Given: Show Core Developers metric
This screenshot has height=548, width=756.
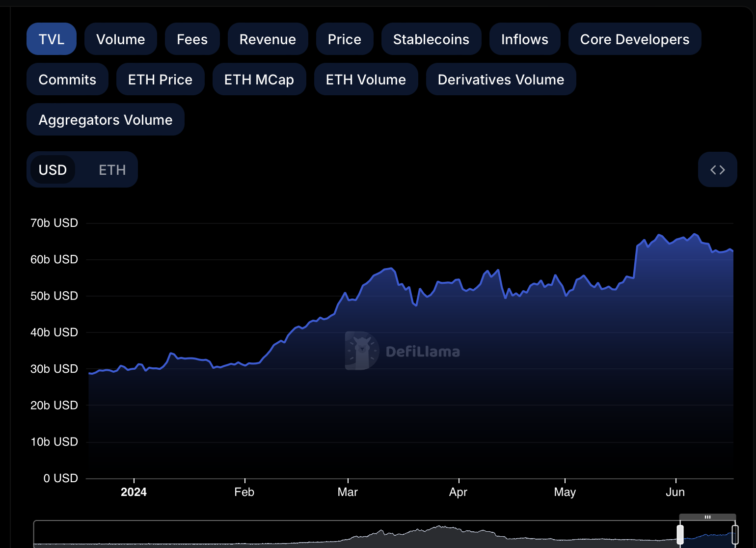Looking at the screenshot, I should 635,39.
